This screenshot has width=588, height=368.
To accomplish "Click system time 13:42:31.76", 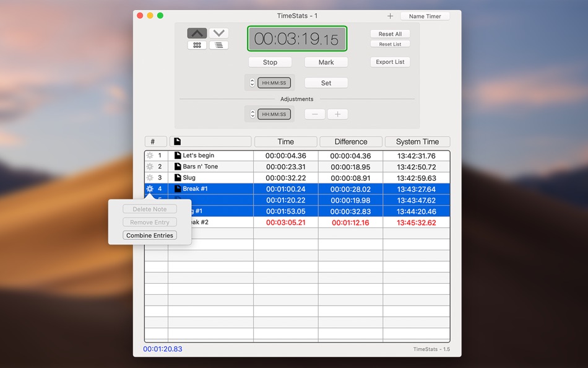I will coord(417,156).
